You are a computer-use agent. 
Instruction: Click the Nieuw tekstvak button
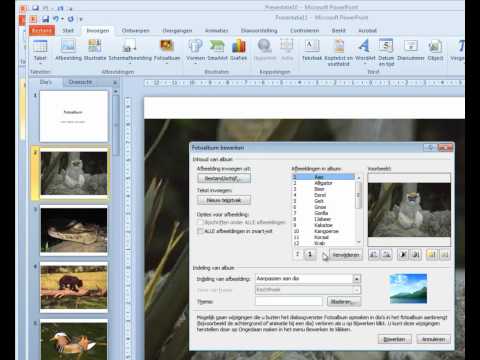pyautogui.click(x=224, y=200)
